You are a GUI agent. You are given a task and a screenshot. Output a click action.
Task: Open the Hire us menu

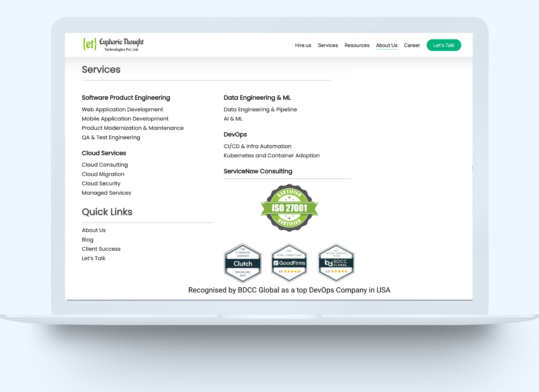click(x=303, y=45)
